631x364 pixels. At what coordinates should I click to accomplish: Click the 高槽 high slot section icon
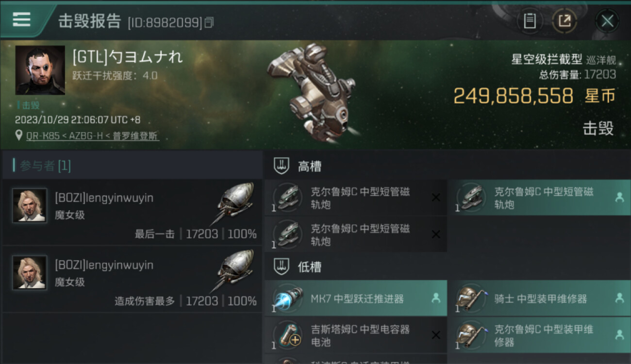[282, 166]
